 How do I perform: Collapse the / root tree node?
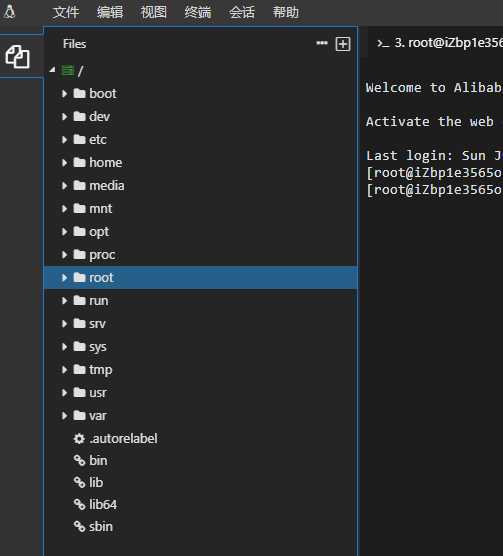[52, 70]
